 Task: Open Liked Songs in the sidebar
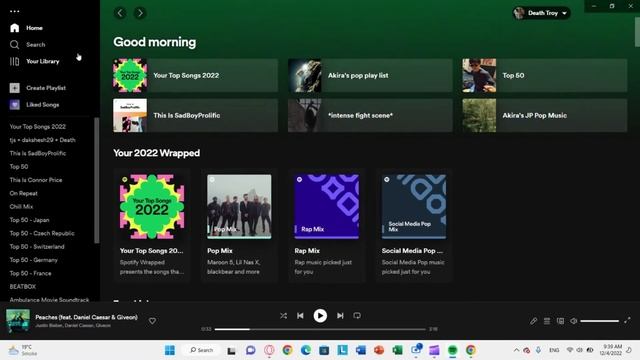click(42, 104)
